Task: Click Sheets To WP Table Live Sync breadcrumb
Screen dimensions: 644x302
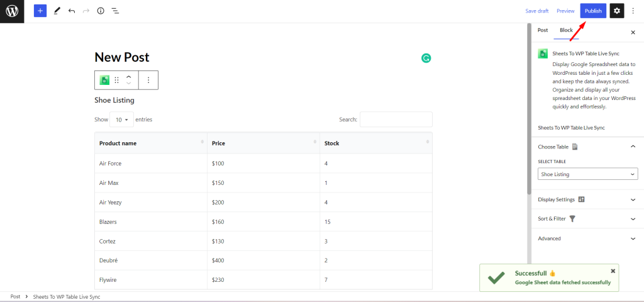Action: (67, 296)
